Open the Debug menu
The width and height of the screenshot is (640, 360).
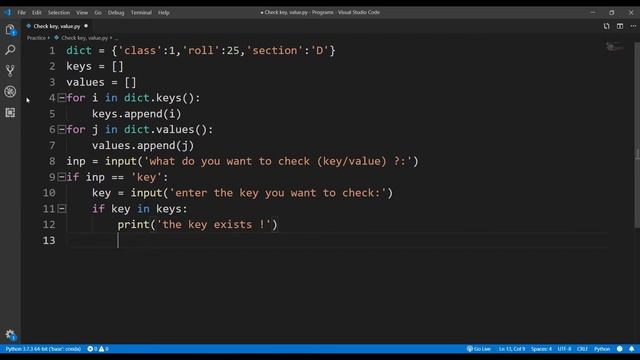pyautogui.click(x=116, y=13)
